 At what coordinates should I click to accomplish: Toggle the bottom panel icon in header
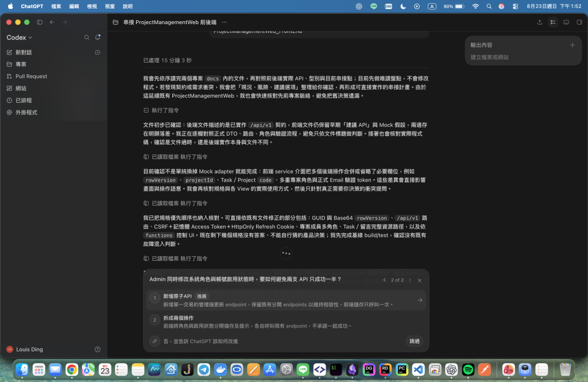click(x=566, y=22)
